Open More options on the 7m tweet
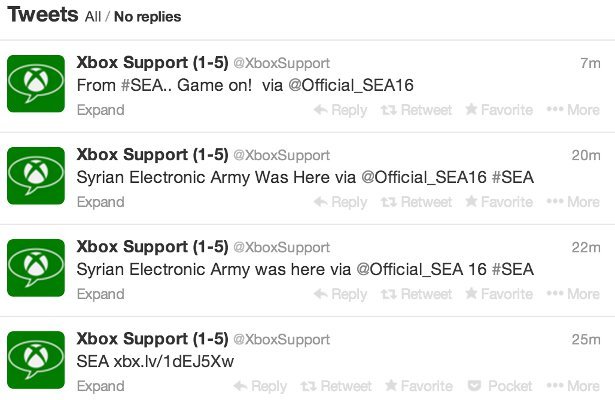This screenshot has width=615, height=400. 573,110
